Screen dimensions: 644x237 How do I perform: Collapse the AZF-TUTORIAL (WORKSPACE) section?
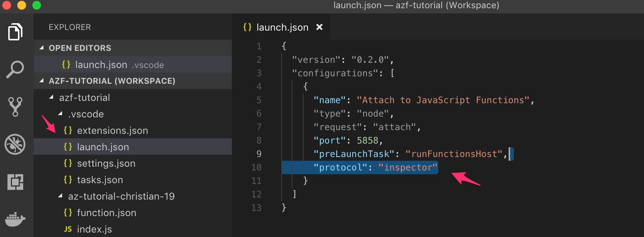point(42,81)
